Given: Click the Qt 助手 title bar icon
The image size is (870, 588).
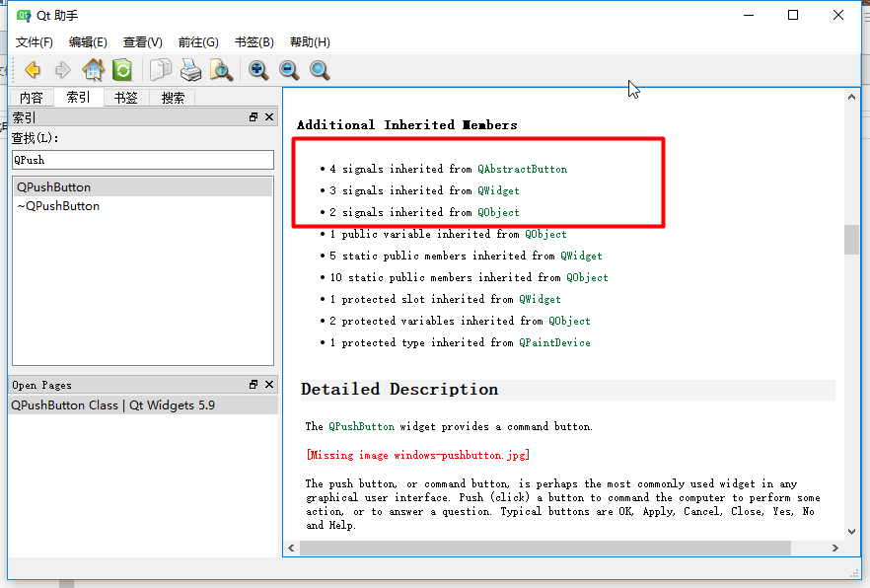Looking at the screenshot, I should click(x=24, y=16).
